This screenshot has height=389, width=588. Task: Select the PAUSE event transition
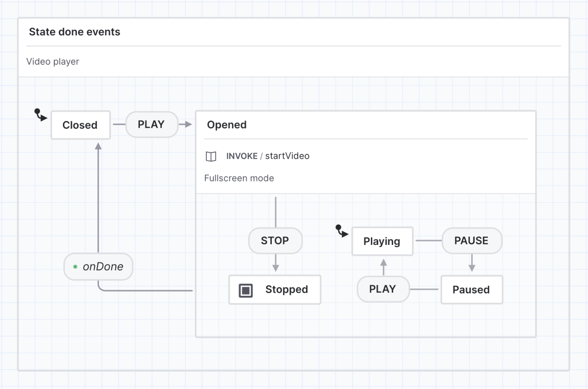pos(471,241)
